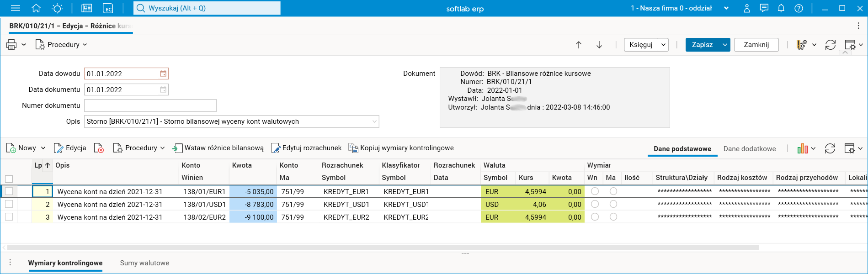Go to previous document with up arrow
Image resolution: width=868 pixels, height=274 pixels.
[579, 45]
